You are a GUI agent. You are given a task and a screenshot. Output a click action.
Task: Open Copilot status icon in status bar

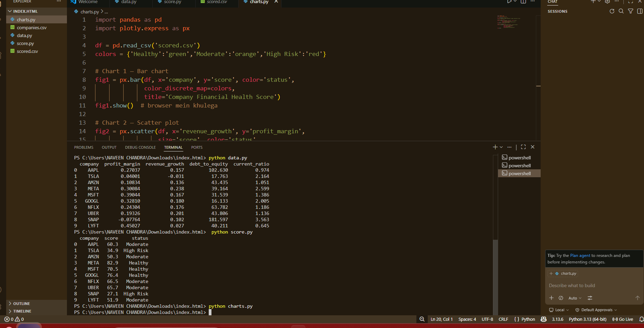coord(543,319)
